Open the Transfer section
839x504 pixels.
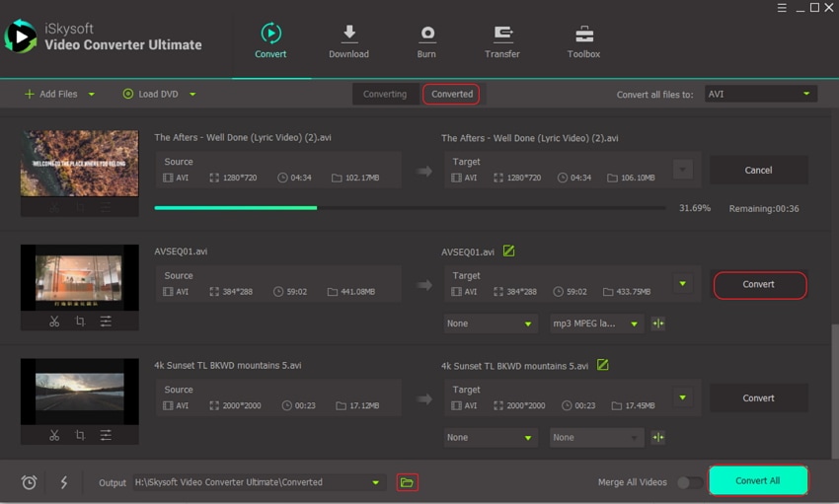click(x=501, y=40)
